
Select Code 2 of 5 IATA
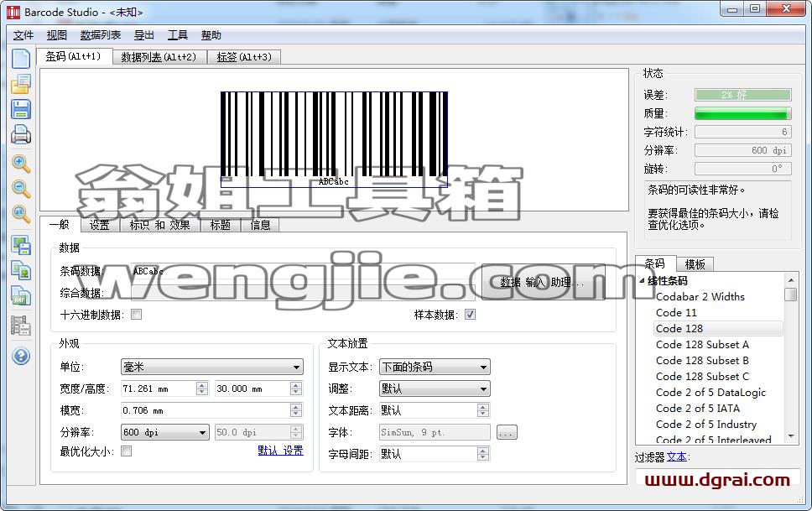point(698,409)
